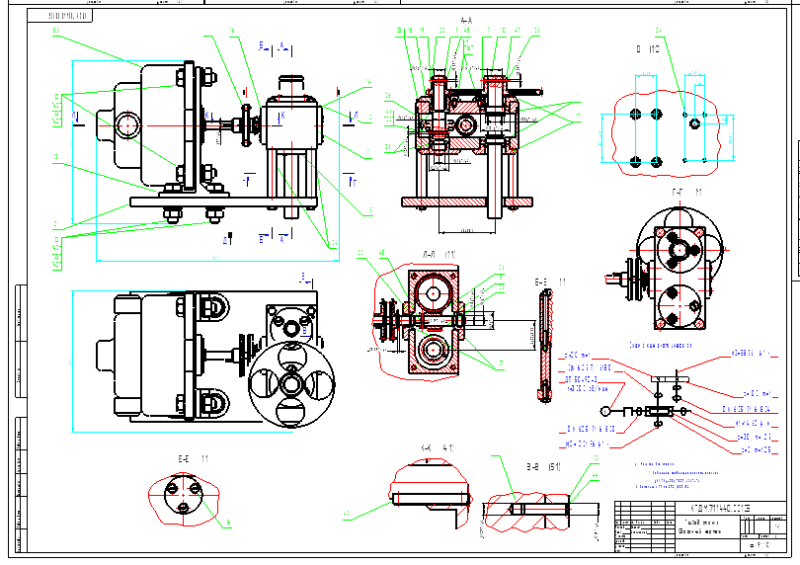Click the thin vertical Б-Б section part
The image size is (800, 565).
click(x=545, y=346)
